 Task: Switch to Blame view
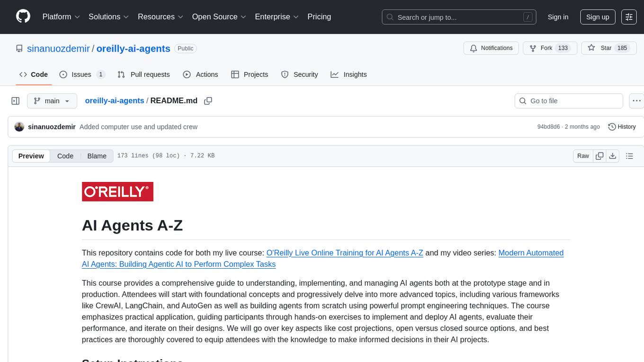click(97, 156)
